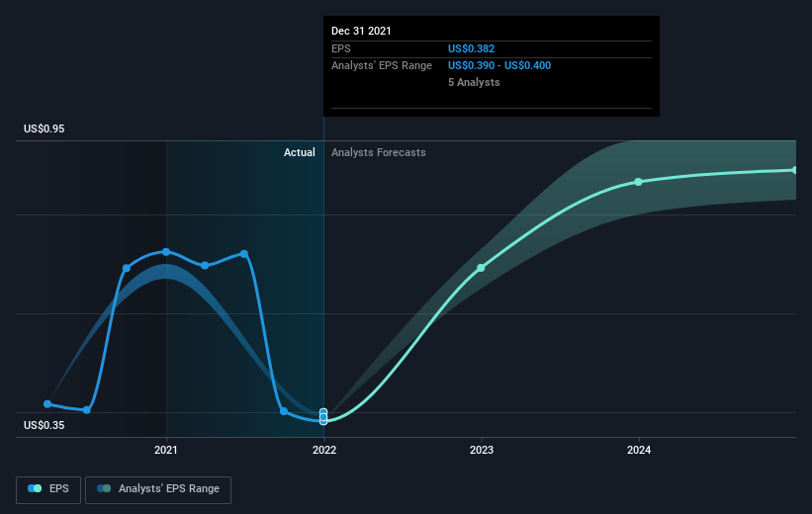Viewport: 812px width, 514px height.
Task: Toggle the Analysts' EPS Range legend
Action: click(x=158, y=489)
